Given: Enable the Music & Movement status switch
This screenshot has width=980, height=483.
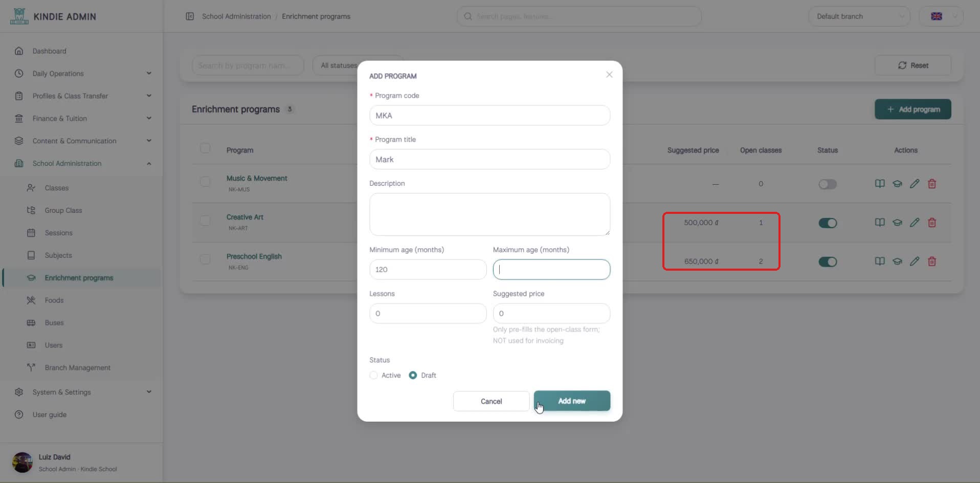Looking at the screenshot, I should 828,184.
